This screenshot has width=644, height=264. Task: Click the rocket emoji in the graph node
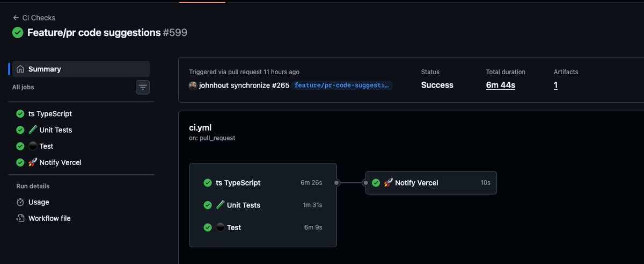388,183
